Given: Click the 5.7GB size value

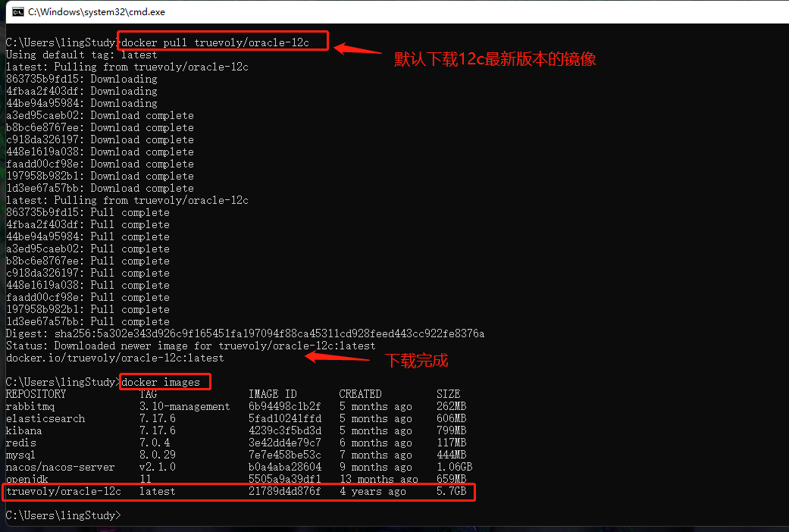Looking at the screenshot, I should [452, 491].
